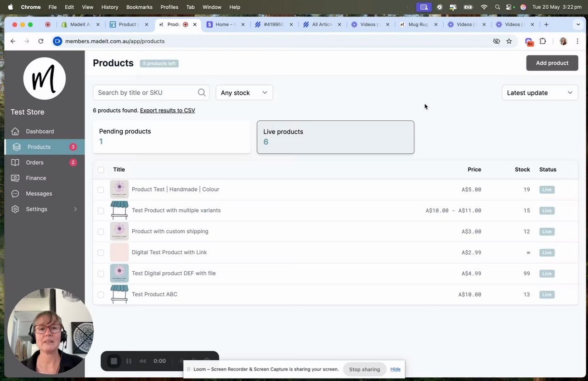
Task: Open Chrome extensions puzzle icon
Action: coord(543,41)
